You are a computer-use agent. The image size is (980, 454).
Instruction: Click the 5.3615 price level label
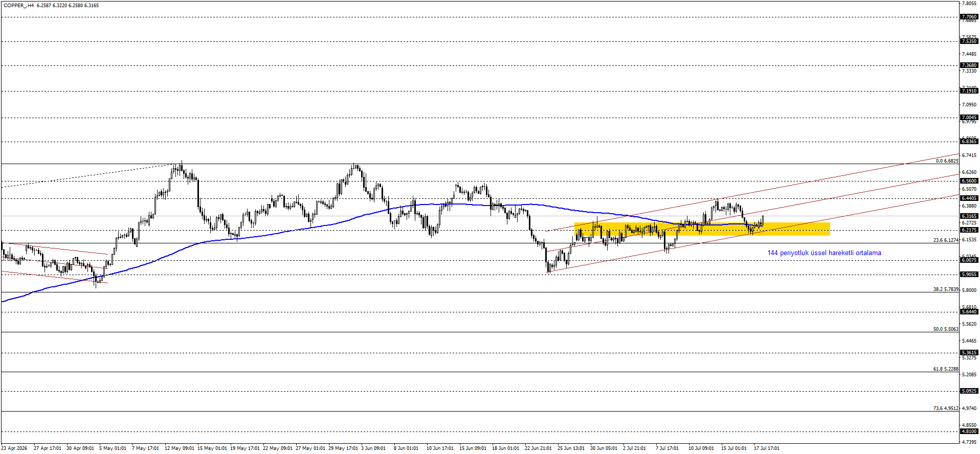[969, 353]
